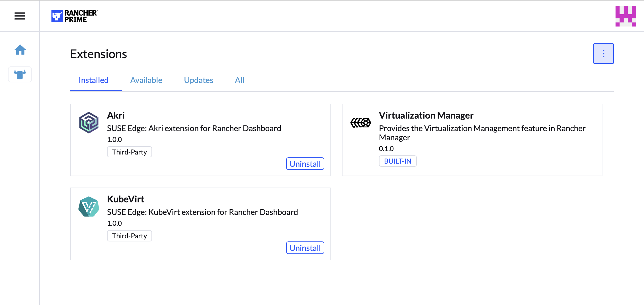Image resolution: width=644 pixels, height=305 pixels.
Task: Expand the three-dot extensions actions menu
Action: click(603, 54)
